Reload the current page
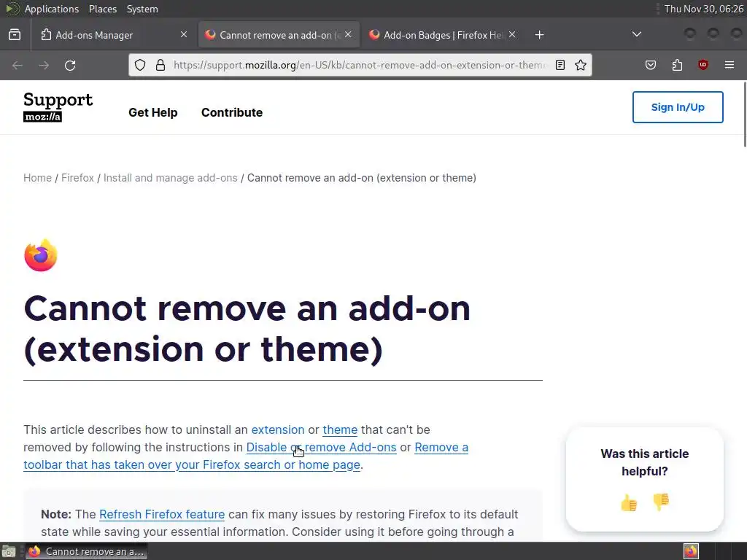The image size is (747, 560). tap(70, 65)
